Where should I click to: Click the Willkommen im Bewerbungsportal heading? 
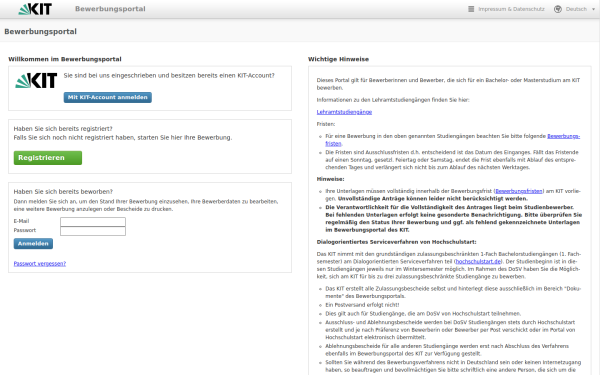[65, 59]
